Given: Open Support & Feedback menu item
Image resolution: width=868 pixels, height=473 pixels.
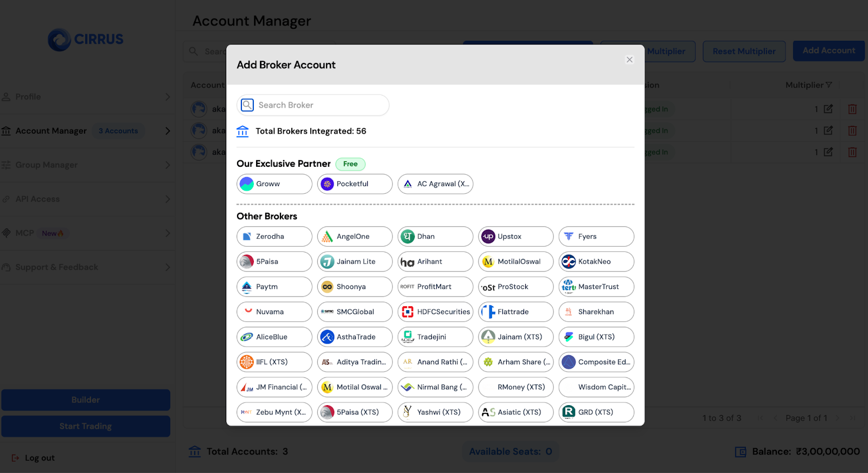Looking at the screenshot, I should pyautogui.click(x=87, y=267).
